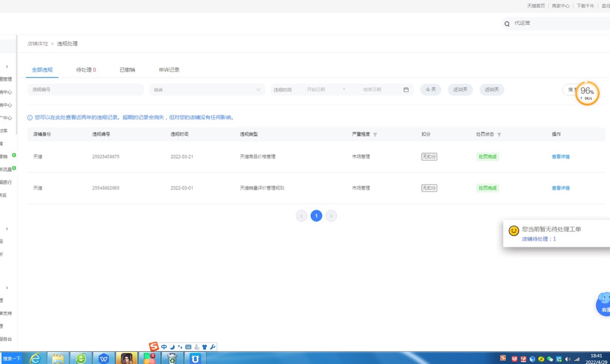The width and height of the screenshot is (610, 364).
Task: Go to the previous page arrow
Action: click(302, 216)
